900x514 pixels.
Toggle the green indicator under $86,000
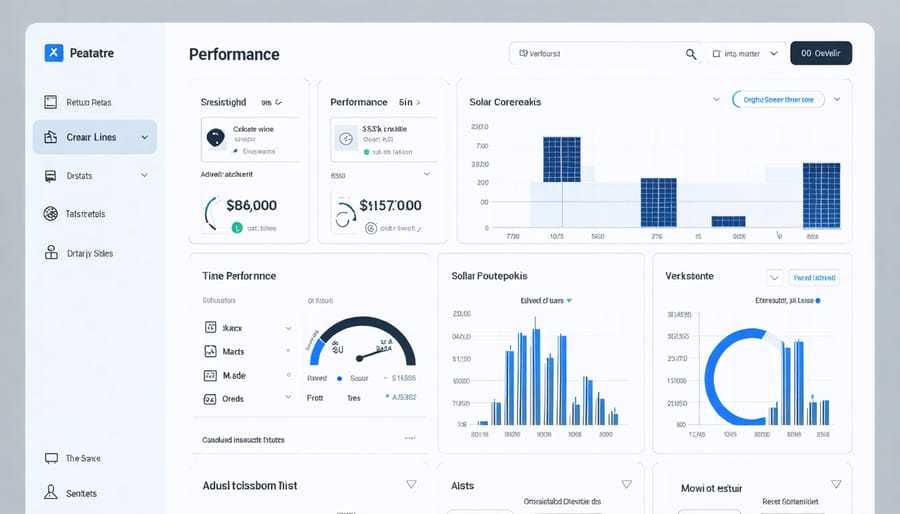237,228
